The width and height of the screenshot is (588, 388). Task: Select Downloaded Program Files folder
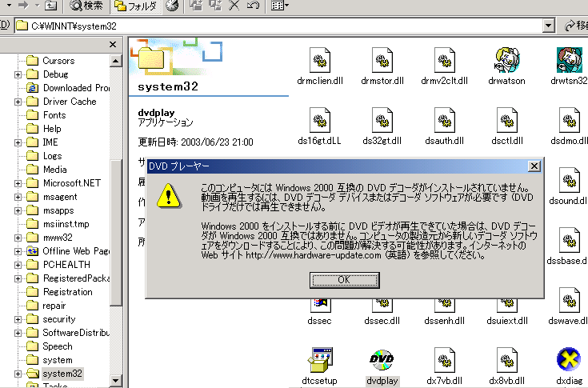coord(68,88)
